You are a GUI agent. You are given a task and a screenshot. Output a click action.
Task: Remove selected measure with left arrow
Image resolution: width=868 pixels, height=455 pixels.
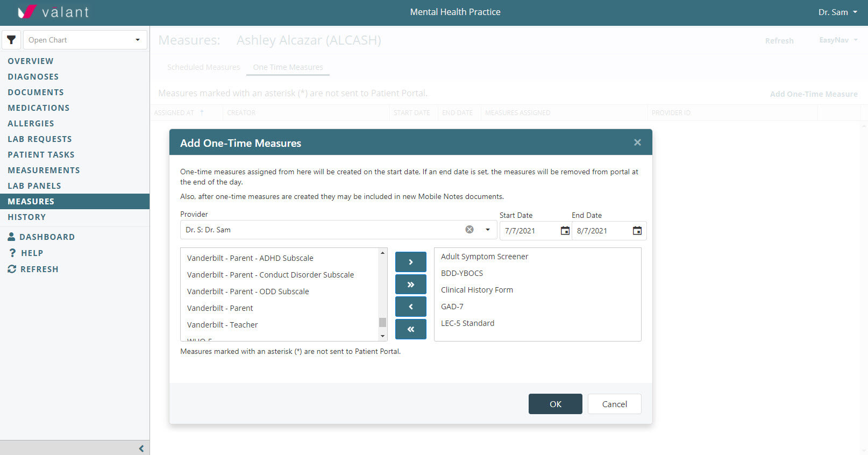(410, 307)
